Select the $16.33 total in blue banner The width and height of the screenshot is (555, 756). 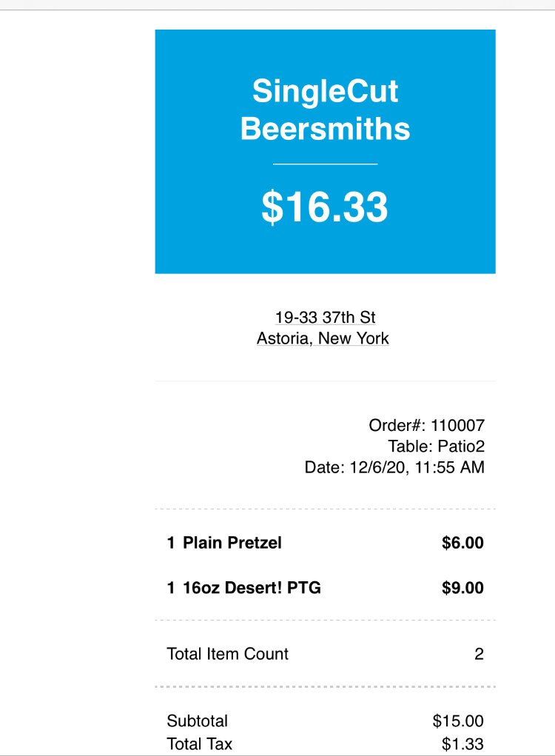coord(325,207)
